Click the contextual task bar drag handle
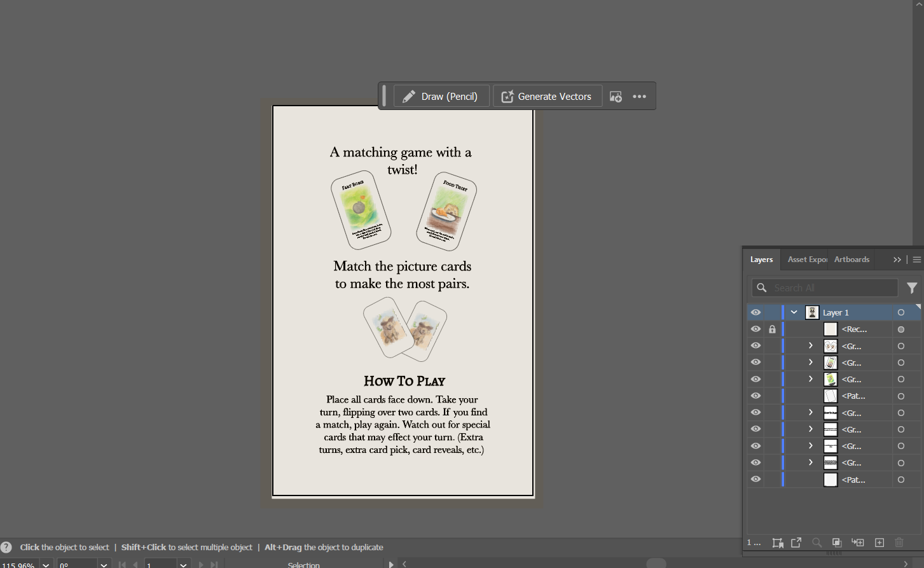924x568 pixels. [x=384, y=96]
